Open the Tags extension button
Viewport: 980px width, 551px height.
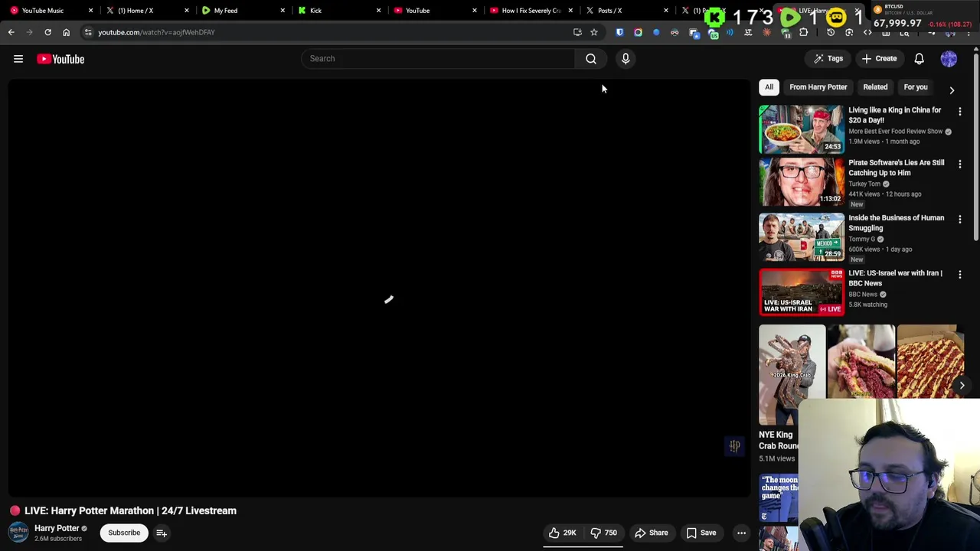[x=828, y=58]
